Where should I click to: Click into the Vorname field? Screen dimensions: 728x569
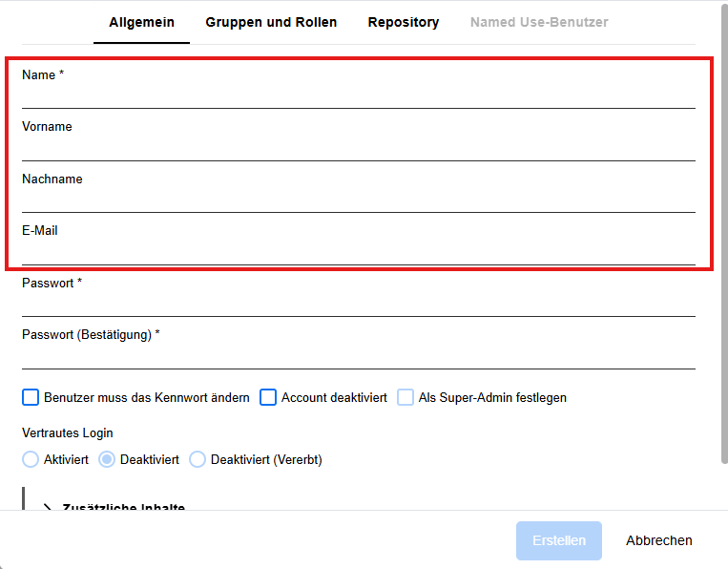358,148
